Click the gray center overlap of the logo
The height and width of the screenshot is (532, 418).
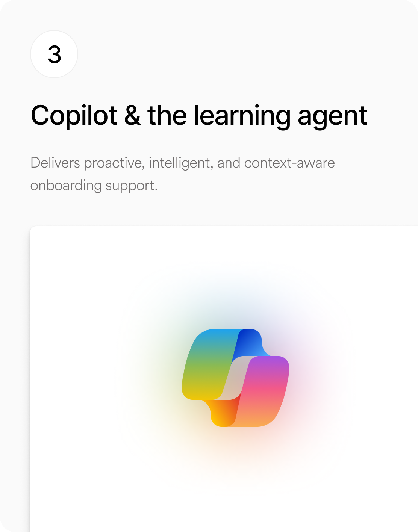click(237, 378)
